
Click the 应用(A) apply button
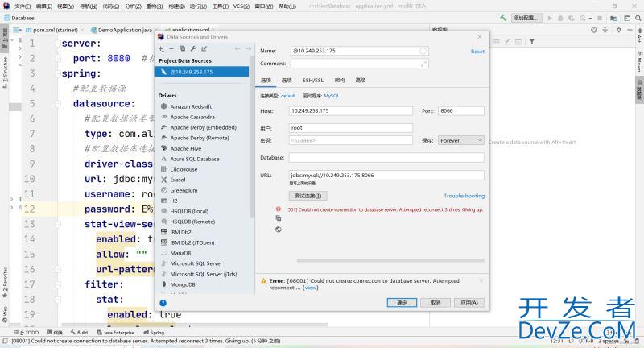click(x=469, y=303)
